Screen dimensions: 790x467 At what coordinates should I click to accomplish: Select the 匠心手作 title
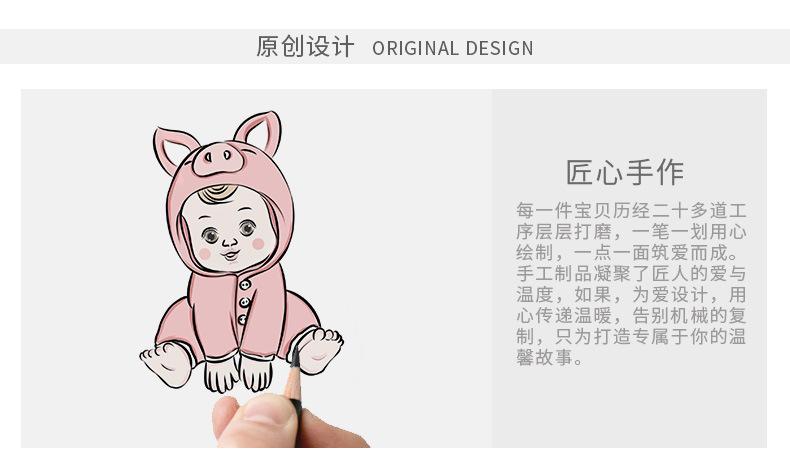[625, 172]
